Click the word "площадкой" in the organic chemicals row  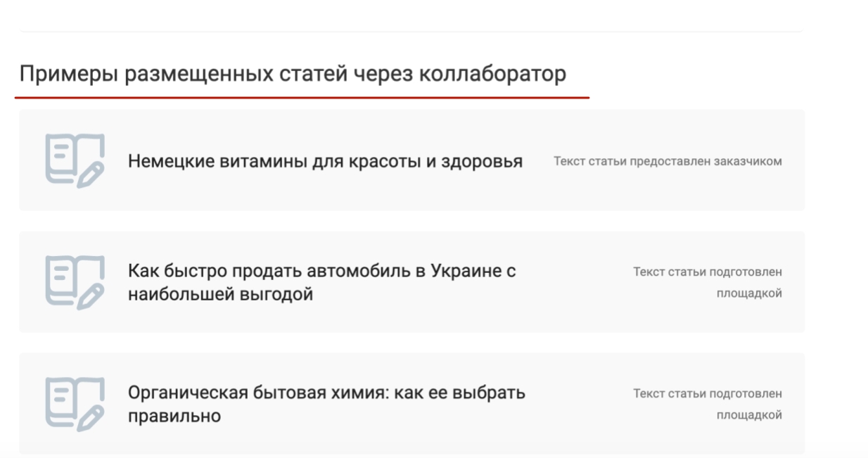[x=749, y=415]
